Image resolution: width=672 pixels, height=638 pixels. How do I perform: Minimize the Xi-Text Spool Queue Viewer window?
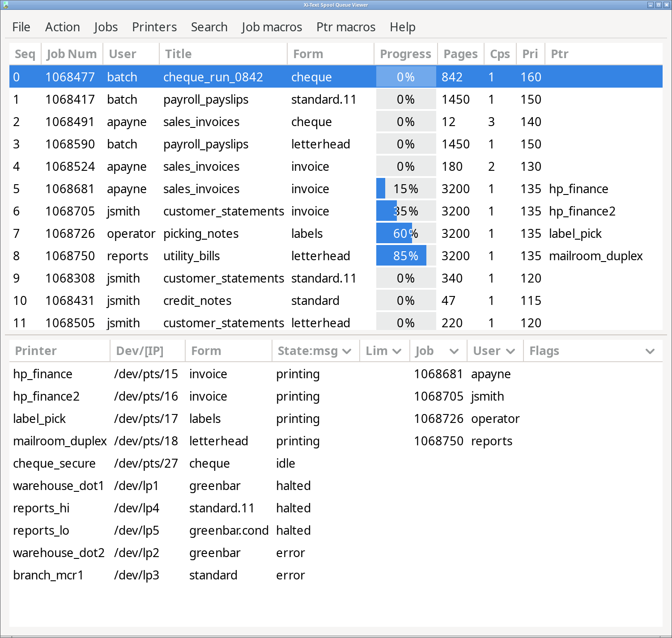pyautogui.click(x=651, y=5)
